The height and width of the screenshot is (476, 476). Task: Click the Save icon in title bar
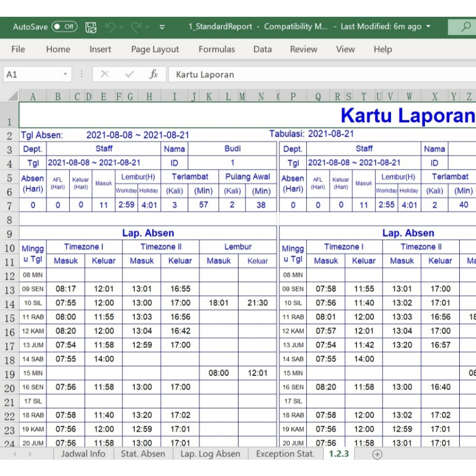coord(91,27)
